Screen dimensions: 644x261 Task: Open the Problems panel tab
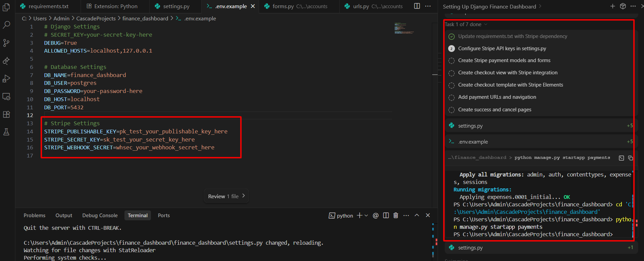pos(34,216)
